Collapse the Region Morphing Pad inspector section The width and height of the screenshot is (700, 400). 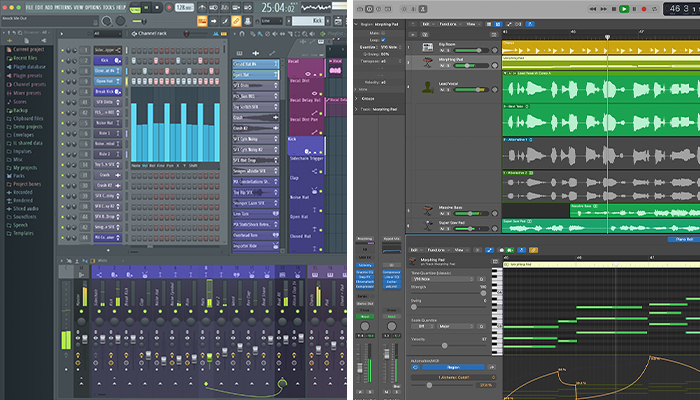click(356, 24)
